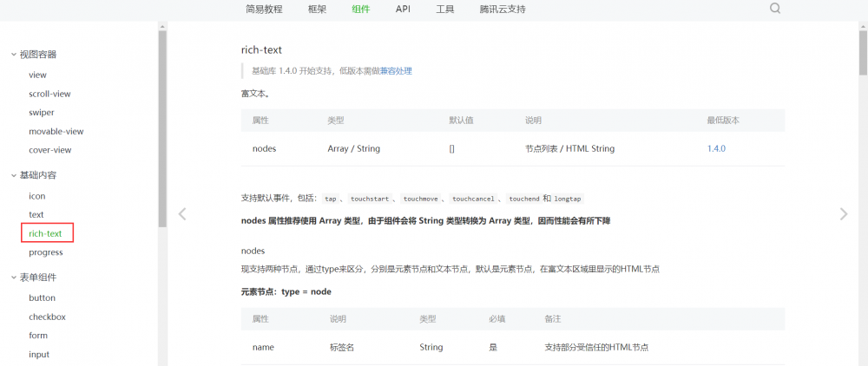Select the 组件 tab
868x366 pixels.
click(360, 9)
